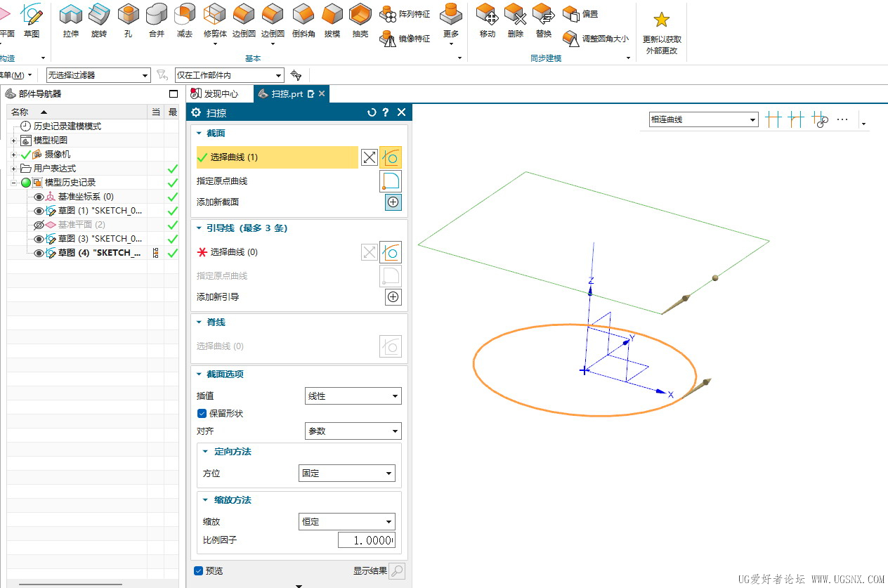Image resolution: width=888 pixels, height=588 pixels.
Task: Click the 添加新引导 plus icon
Action: [x=393, y=297]
